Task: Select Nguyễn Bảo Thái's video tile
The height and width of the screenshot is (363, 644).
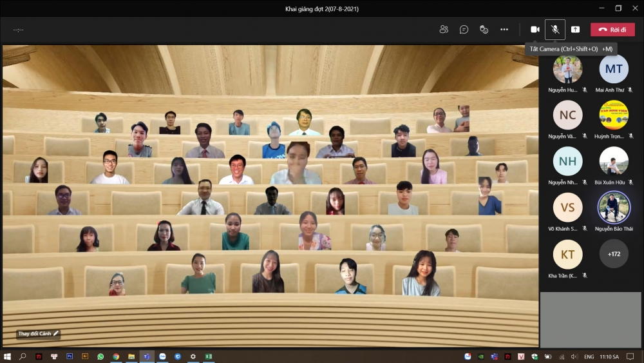Action: click(614, 208)
